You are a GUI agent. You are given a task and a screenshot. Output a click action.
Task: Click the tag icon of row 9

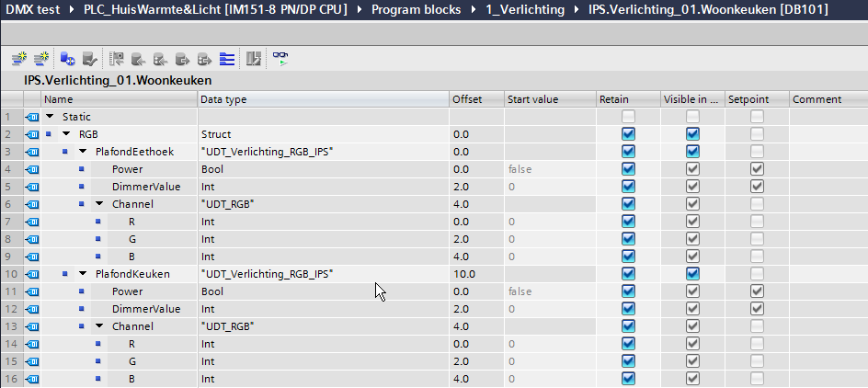click(x=32, y=257)
